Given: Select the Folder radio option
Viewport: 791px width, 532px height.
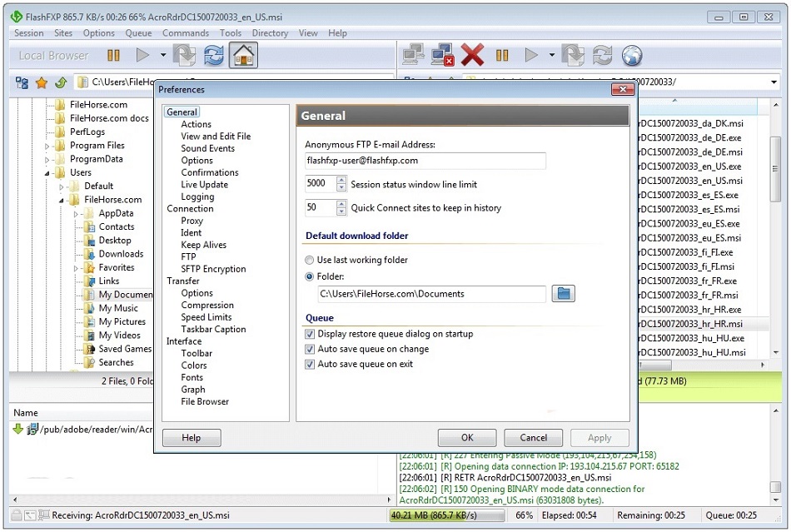Looking at the screenshot, I should click(309, 276).
